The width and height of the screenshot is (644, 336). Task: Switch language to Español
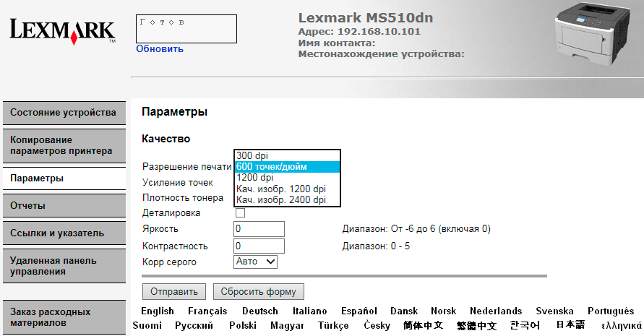pyautogui.click(x=359, y=311)
